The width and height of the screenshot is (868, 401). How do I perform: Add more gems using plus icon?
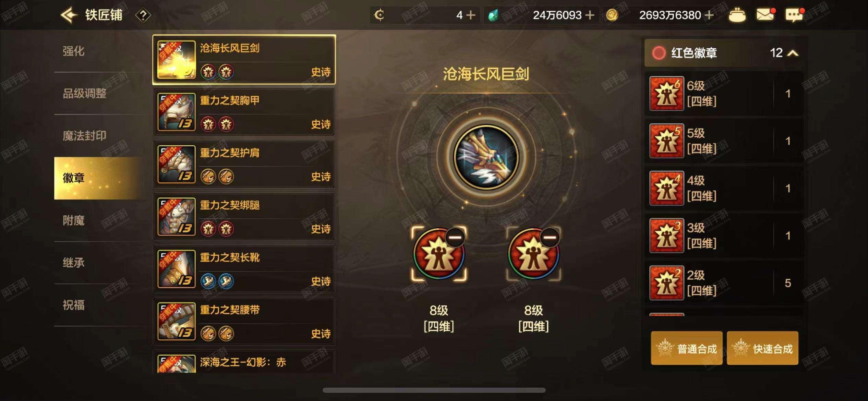click(590, 15)
